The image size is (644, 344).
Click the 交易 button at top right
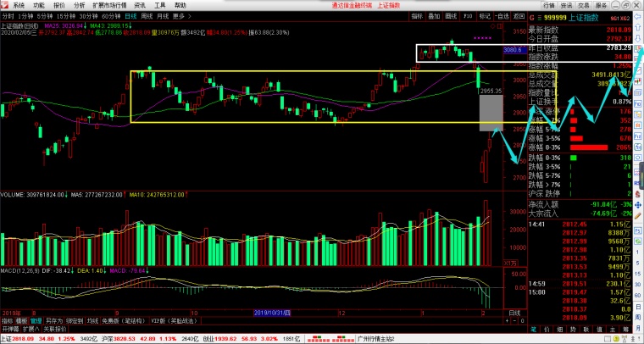click(583, 5)
